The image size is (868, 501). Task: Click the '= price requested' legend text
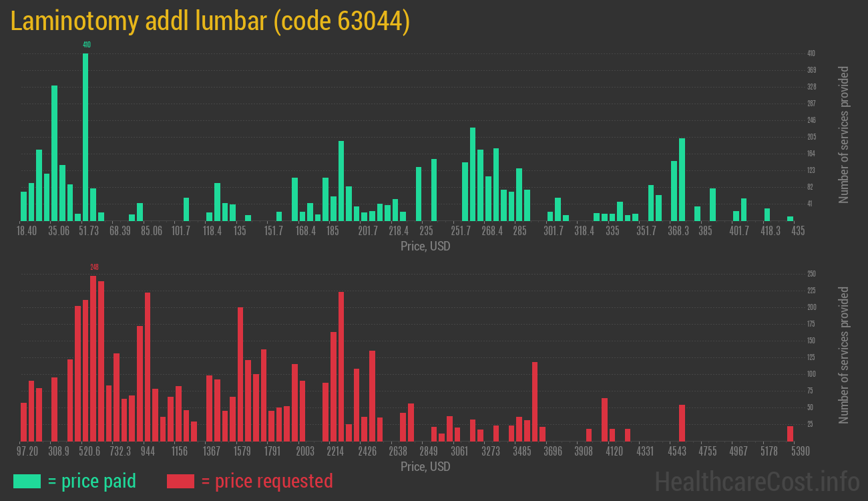click(266, 481)
